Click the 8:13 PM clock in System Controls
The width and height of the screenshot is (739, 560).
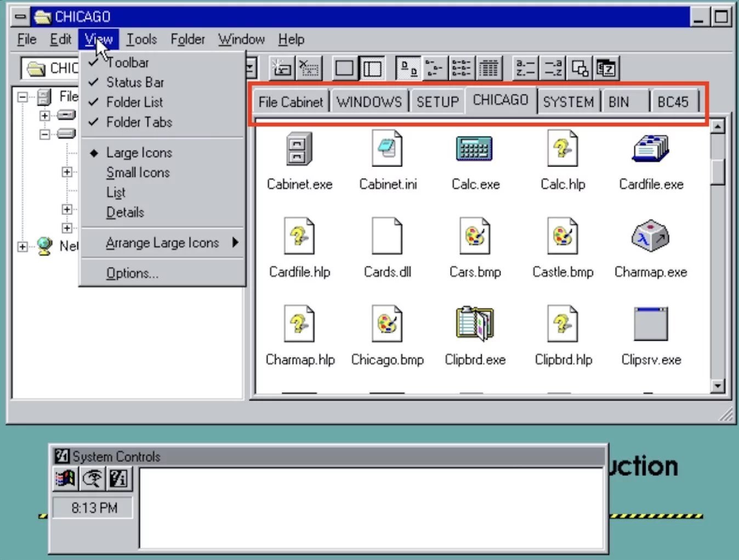(x=94, y=508)
